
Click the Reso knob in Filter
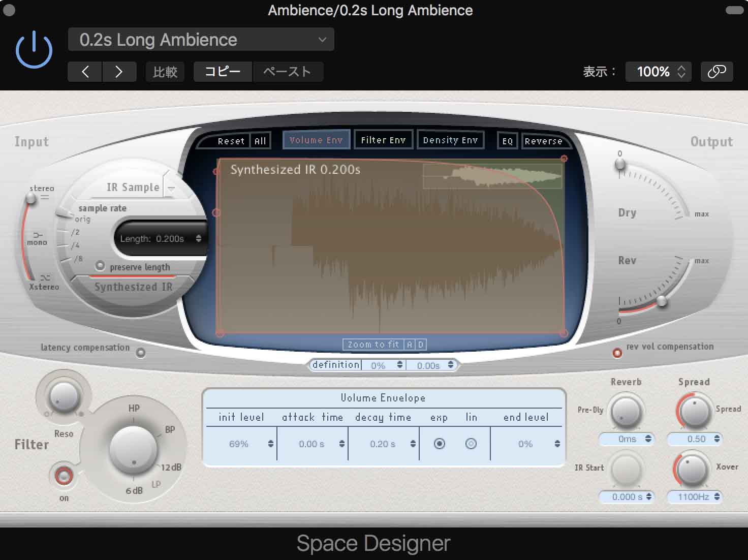pyautogui.click(x=64, y=396)
